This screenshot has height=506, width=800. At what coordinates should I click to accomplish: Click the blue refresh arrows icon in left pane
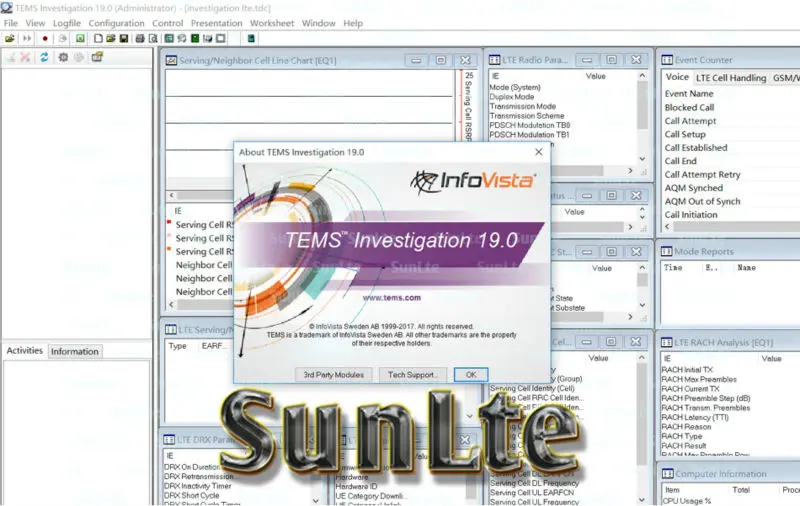(44, 57)
